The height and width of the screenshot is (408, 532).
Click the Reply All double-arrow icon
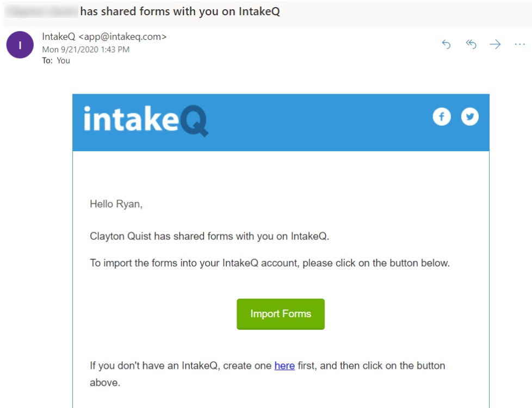(x=471, y=44)
